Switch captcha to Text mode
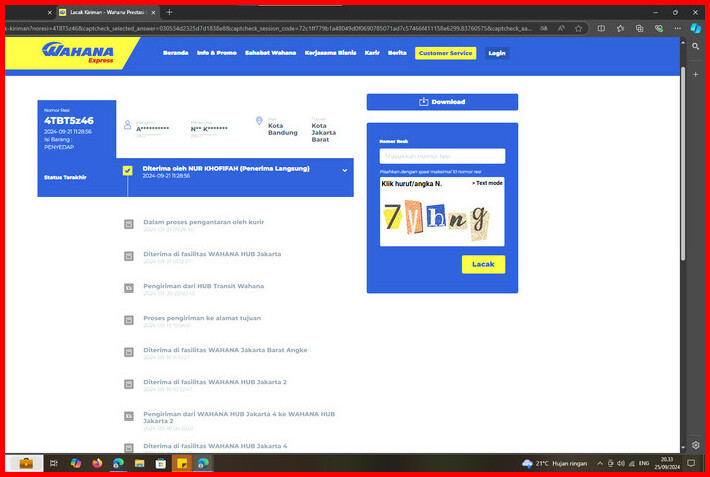 pos(487,183)
